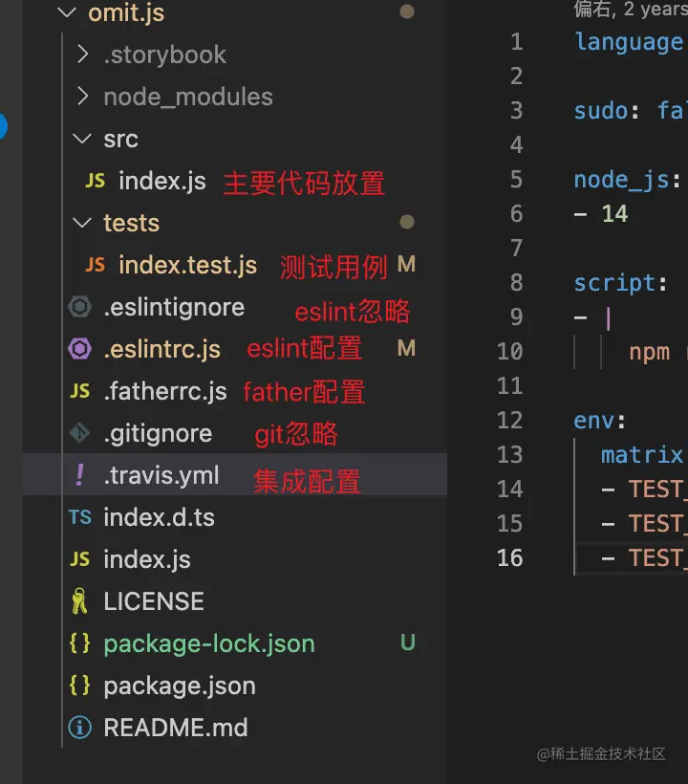688x784 pixels.
Task: Click the TEST_ entry on line 16
Action: [657, 558]
